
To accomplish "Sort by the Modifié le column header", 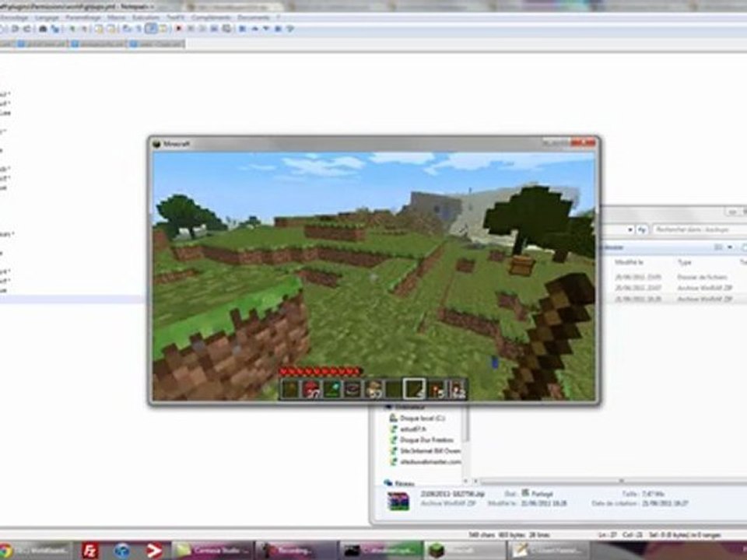I will pos(630,262).
